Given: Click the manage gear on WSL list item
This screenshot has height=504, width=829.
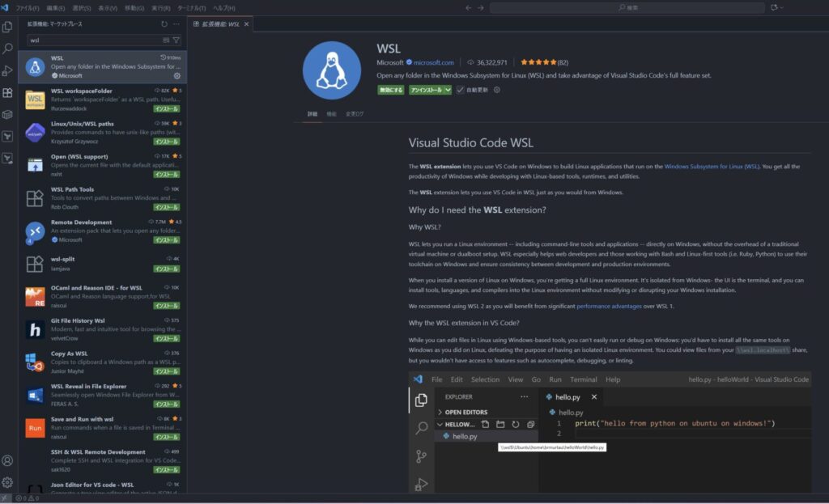Looking at the screenshot, I should [177, 75].
